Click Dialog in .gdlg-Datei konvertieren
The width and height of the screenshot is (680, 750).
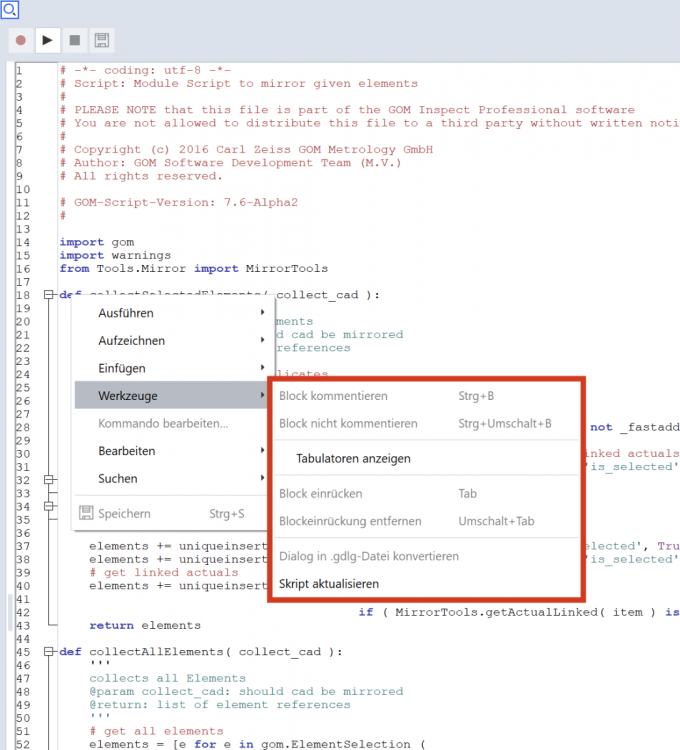(369, 556)
